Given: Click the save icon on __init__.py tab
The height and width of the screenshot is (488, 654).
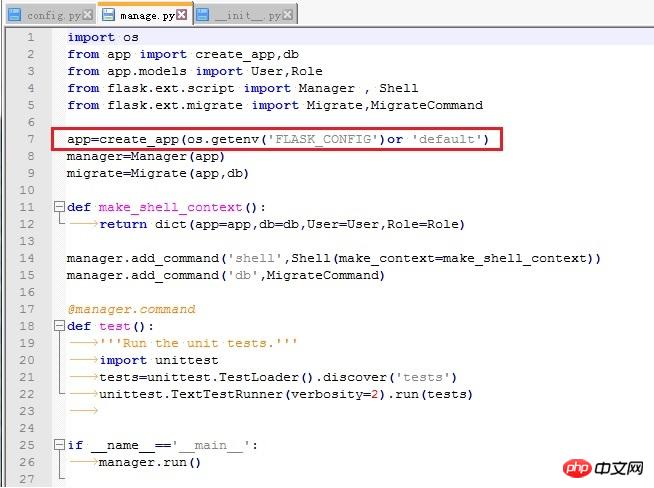Looking at the screenshot, I should pos(203,15).
